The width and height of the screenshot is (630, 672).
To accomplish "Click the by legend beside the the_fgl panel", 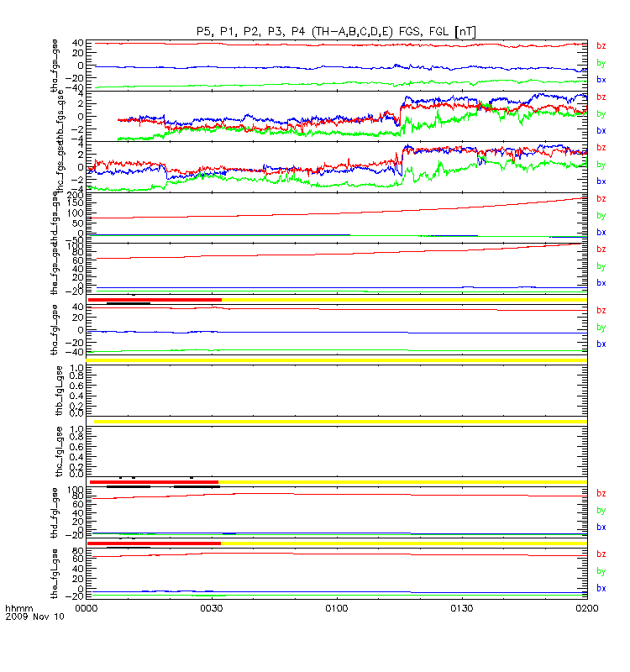I will [601, 571].
